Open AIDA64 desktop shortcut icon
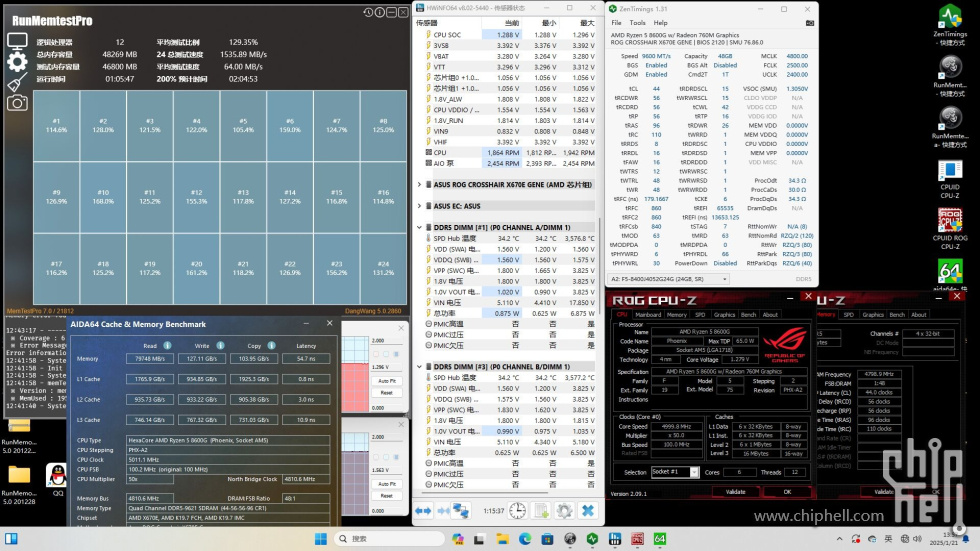The image size is (980, 551). click(x=950, y=275)
